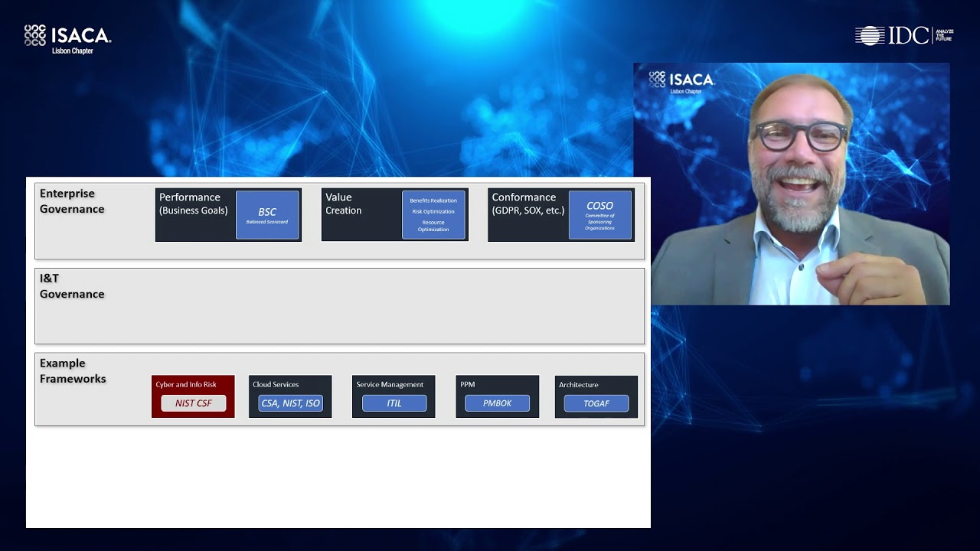Viewport: 980px width, 551px height.
Task: Click the Performance (Business Goals) text
Action: 194,204
